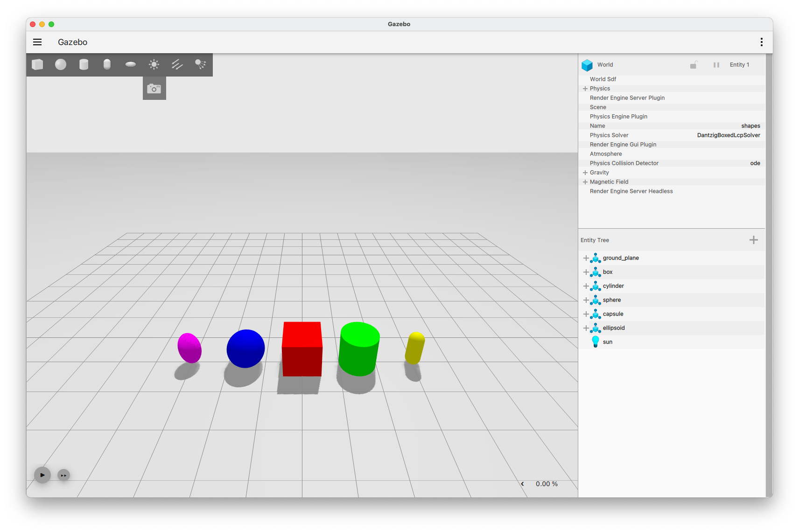The image size is (799, 532).
Task: Add a spot light to scene
Action: click(x=201, y=64)
